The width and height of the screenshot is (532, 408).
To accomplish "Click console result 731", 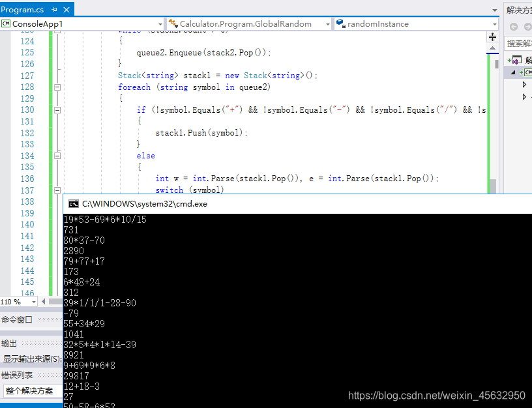I will point(71,230).
